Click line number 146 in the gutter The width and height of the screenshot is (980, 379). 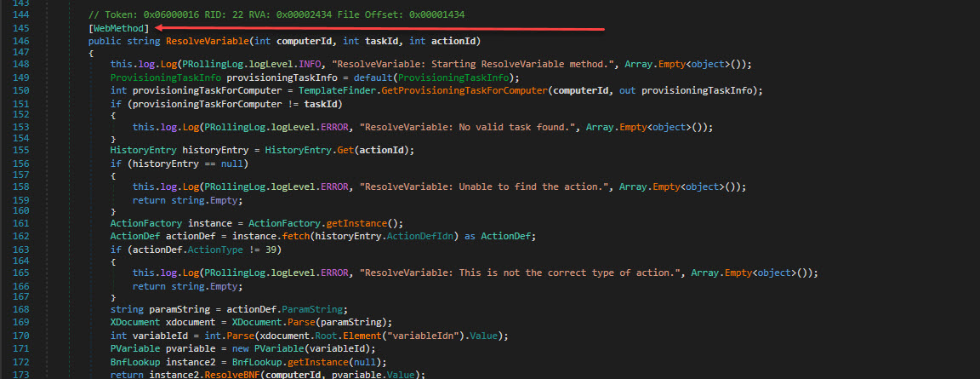click(x=20, y=41)
